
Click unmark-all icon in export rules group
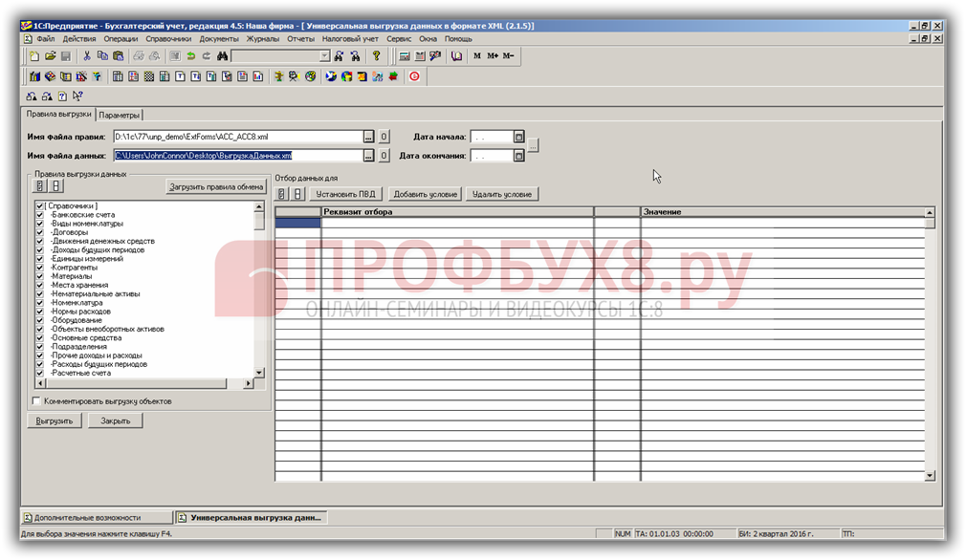[55, 185]
